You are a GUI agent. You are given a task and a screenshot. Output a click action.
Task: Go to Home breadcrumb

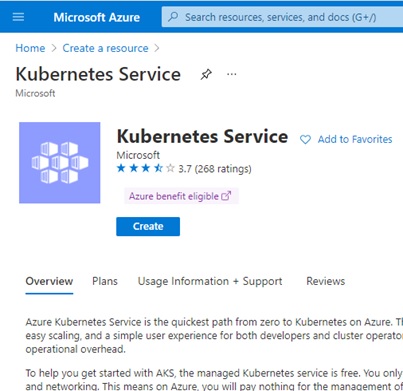tap(30, 48)
